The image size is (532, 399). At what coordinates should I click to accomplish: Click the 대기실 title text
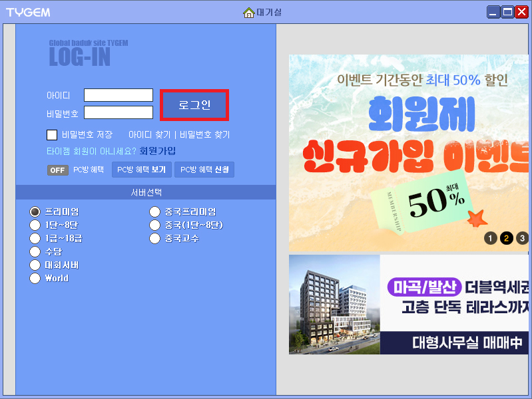269,13
